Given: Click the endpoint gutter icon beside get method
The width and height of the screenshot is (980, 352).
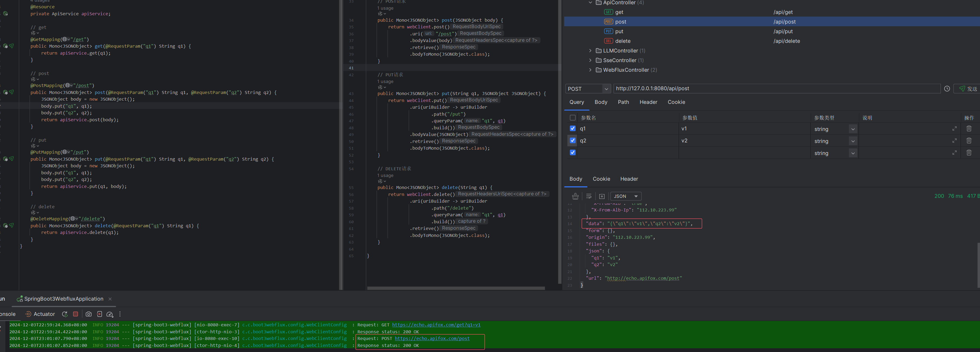Looking at the screenshot, I should 5,46.
